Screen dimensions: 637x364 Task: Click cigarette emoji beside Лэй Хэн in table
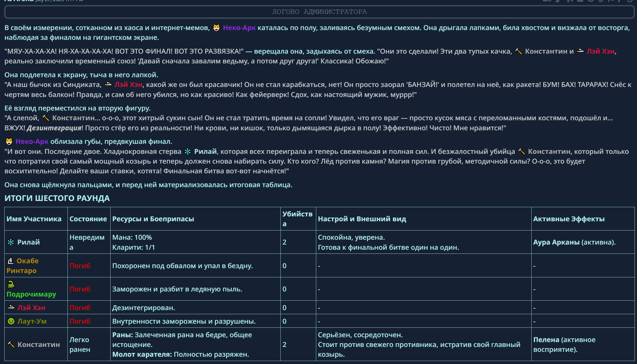pos(11,308)
